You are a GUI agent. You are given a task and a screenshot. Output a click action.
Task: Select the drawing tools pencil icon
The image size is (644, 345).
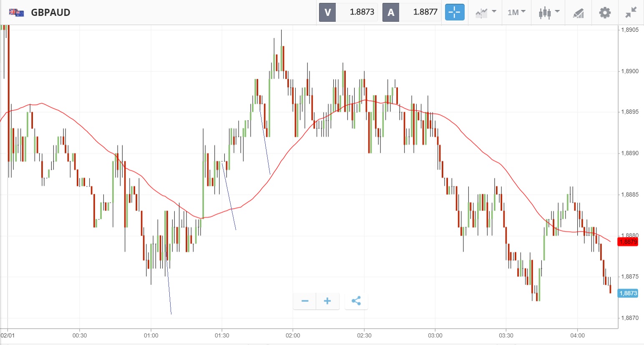click(578, 13)
